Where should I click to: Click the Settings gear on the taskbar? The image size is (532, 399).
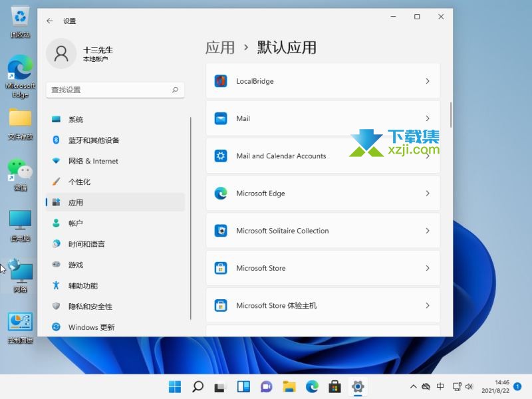[358, 386]
